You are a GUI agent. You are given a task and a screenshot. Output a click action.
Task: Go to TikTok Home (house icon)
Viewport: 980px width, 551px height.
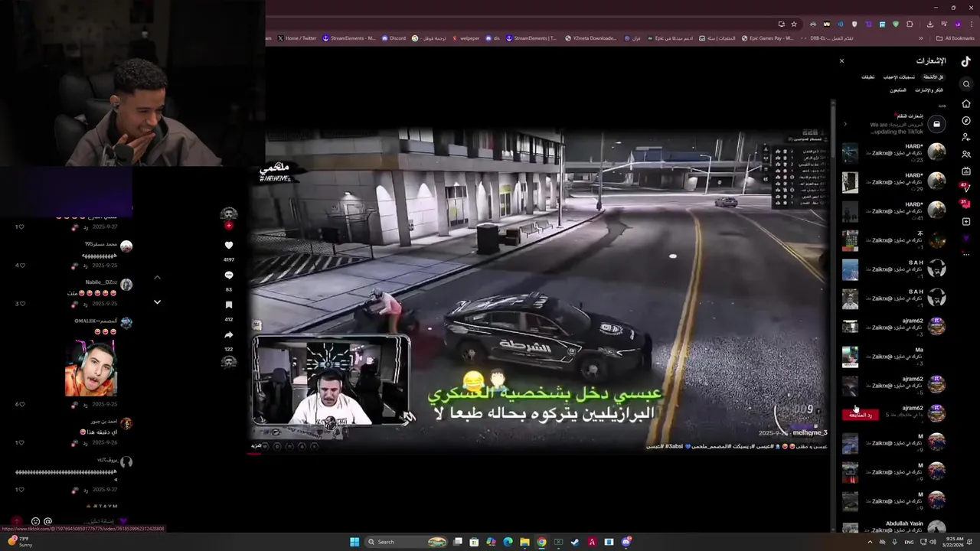(966, 103)
